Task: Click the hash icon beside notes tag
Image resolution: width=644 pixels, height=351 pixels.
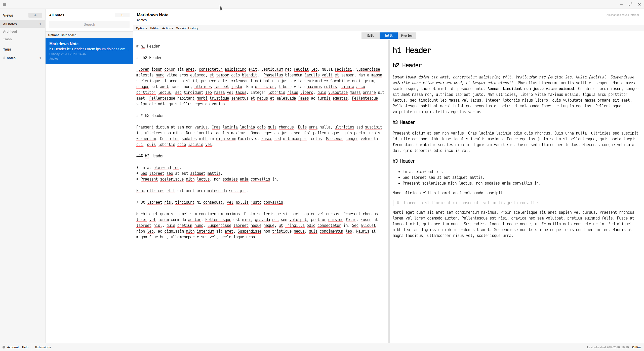Action: pos(4,58)
